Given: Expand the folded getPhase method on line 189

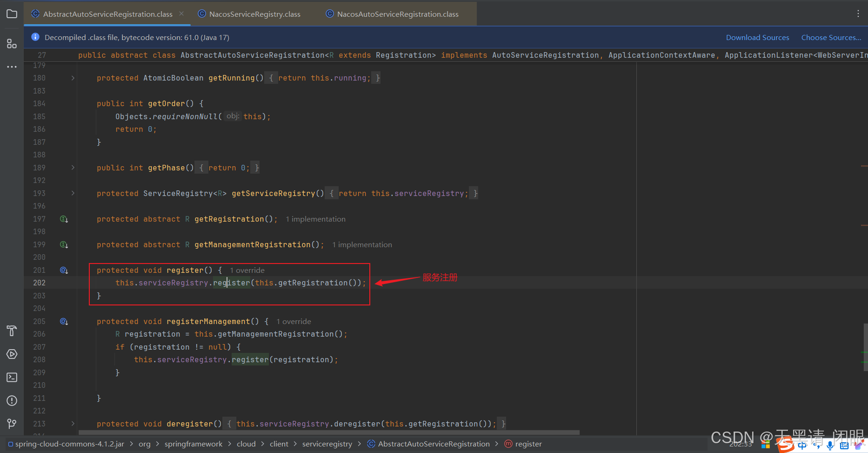Looking at the screenshot, I should [73, 168].
